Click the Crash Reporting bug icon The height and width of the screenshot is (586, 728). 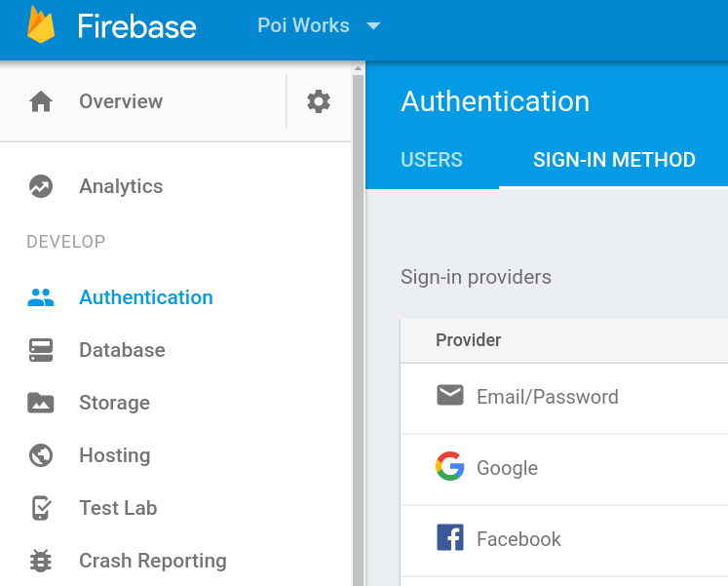coord(41,561)
